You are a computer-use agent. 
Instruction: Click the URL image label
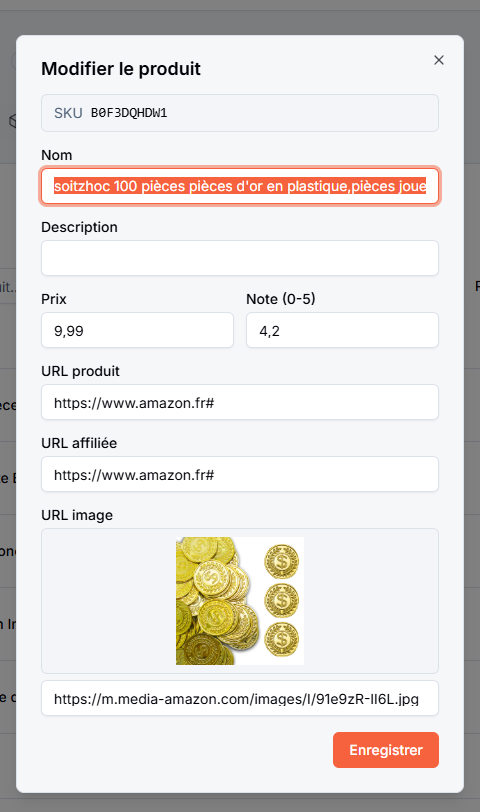tap(77, 515)
